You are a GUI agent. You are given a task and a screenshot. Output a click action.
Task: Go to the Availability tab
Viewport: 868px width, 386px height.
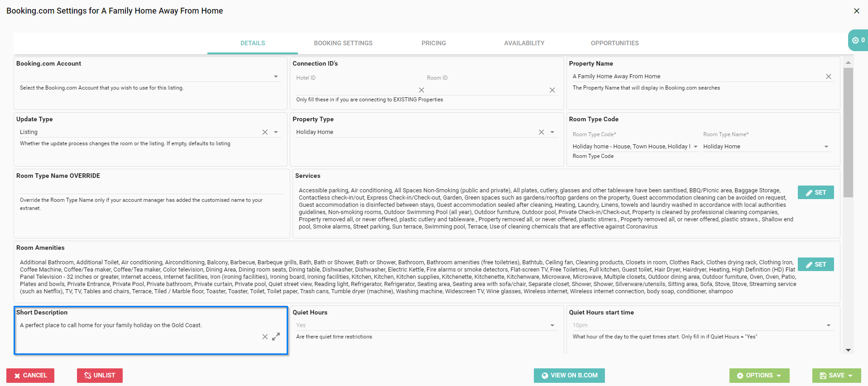pyautogui.click(x=524, y=43)
